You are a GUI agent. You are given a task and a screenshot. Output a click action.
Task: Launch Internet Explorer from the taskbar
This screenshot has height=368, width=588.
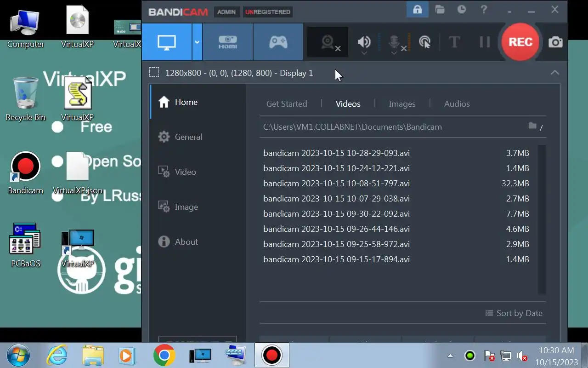[x=57, y=356]
